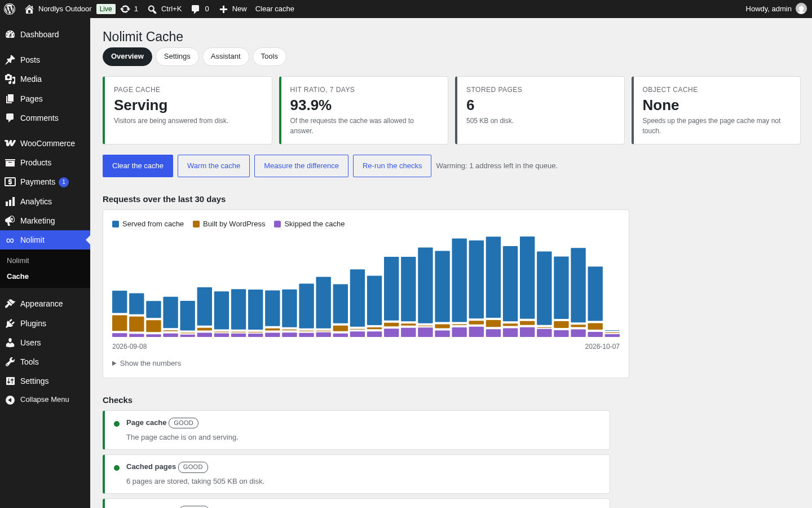Open the comments bubble icon in the admin bar

[195, 9]
